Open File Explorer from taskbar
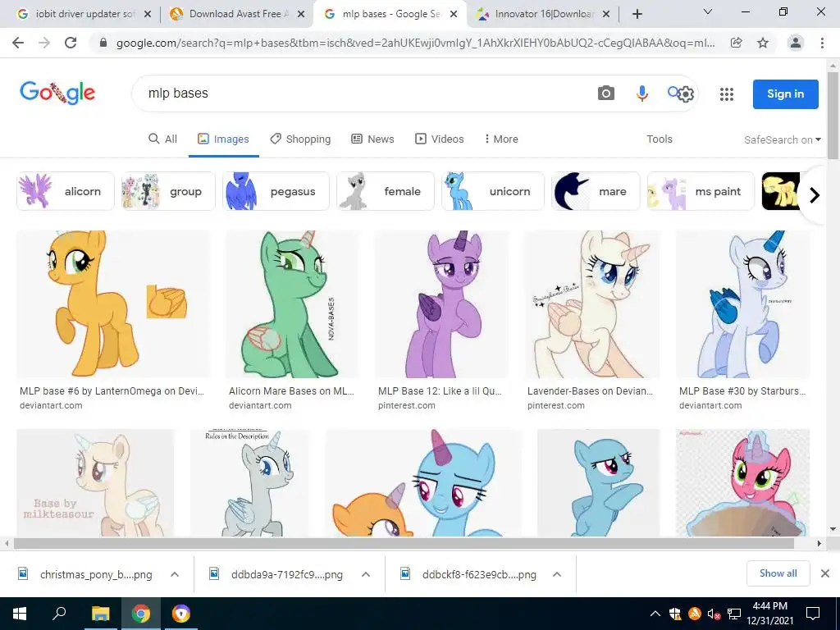The height and width of the screenshot is (630, 840). (100, 614)
